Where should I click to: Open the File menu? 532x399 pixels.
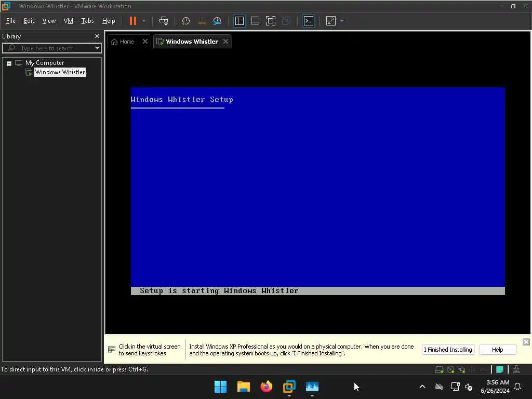coord(11,21)
